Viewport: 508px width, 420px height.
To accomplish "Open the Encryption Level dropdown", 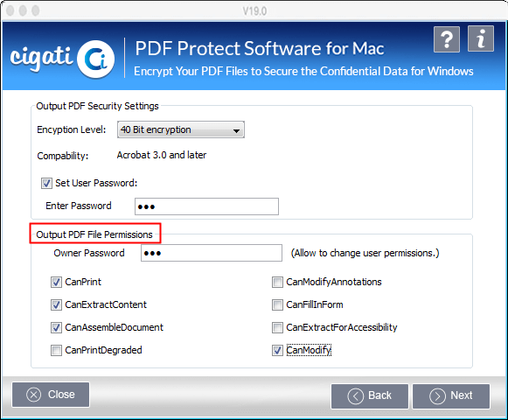I will point(181,129).
